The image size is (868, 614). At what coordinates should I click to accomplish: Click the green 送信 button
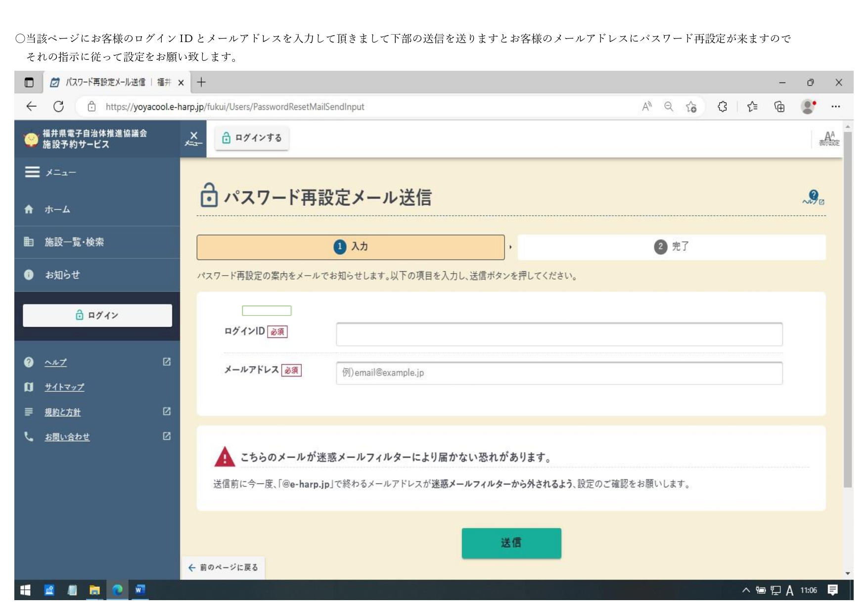(x=511, y=543)
